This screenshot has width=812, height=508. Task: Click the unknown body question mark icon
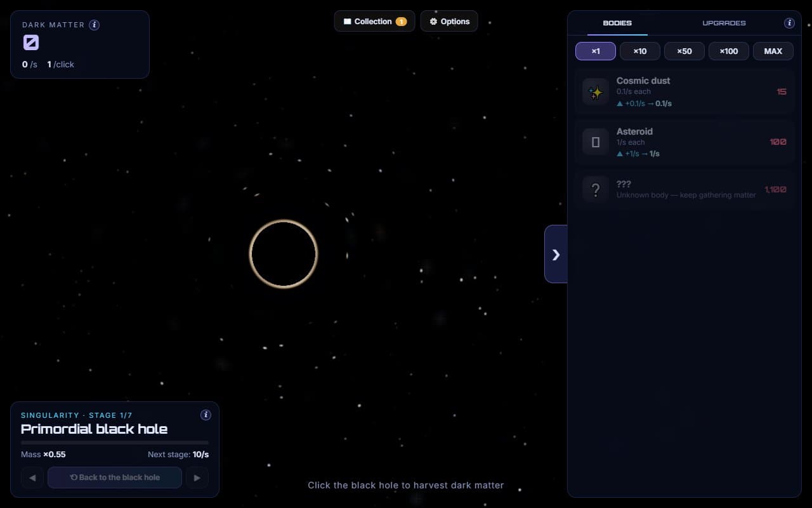pyautogui.click(x=596, y=189)
